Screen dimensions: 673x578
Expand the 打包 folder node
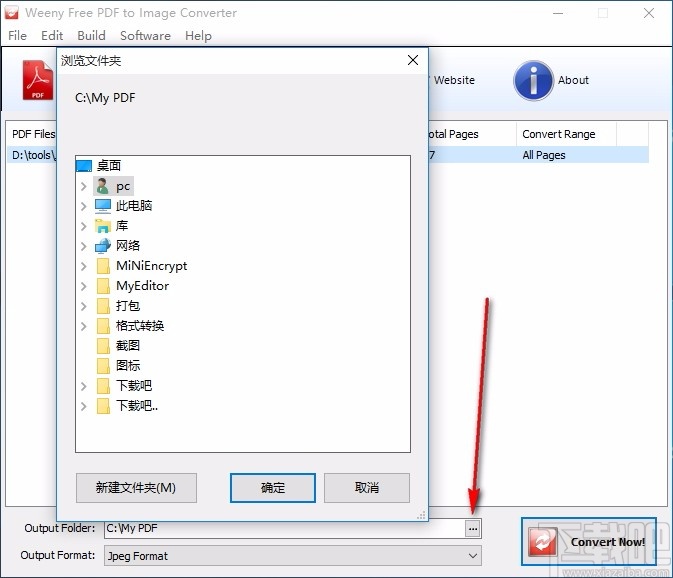tap(84, 306)
